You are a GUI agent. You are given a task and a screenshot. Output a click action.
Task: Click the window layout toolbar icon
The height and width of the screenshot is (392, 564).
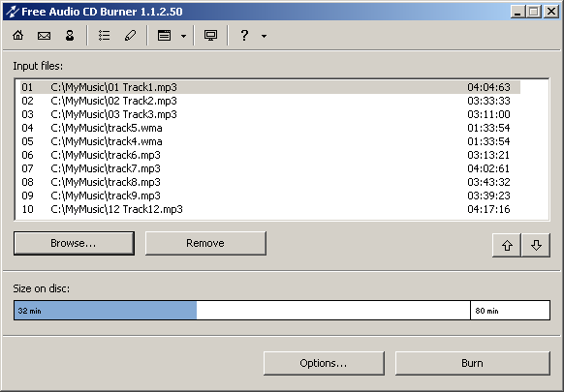pos(165,35)
